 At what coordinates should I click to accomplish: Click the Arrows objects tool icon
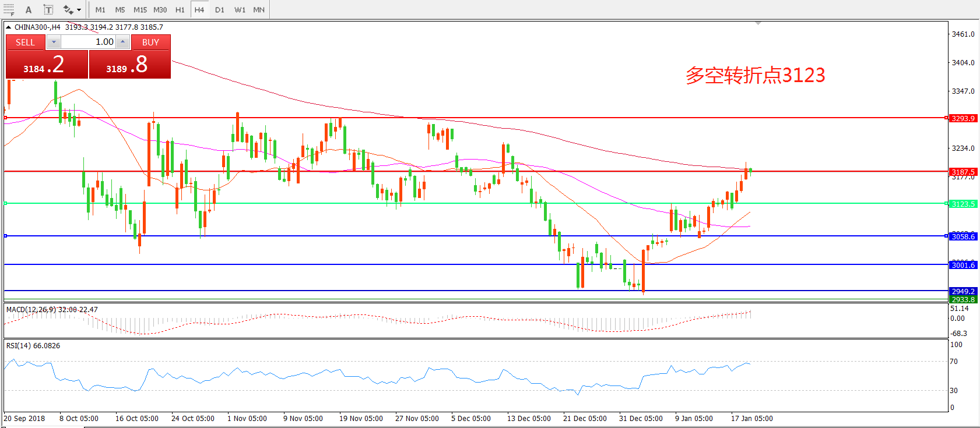click(x=68, y=10)
